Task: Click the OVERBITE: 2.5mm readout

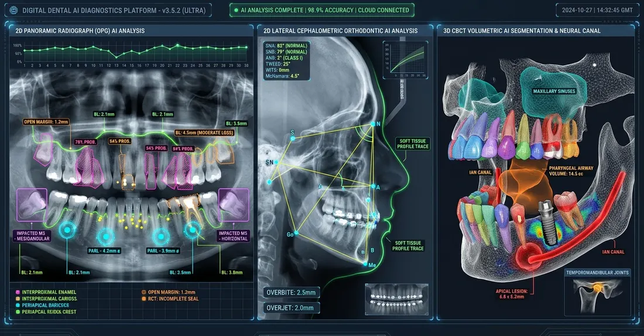Action: click(x=291, y=293)
